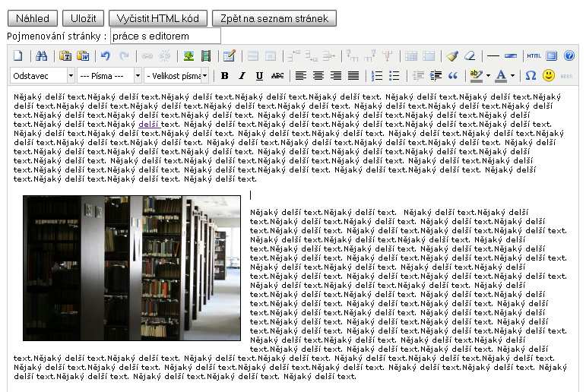Toggle underline formatting
Screen dimensions: 586x392
tap(259, 76)
